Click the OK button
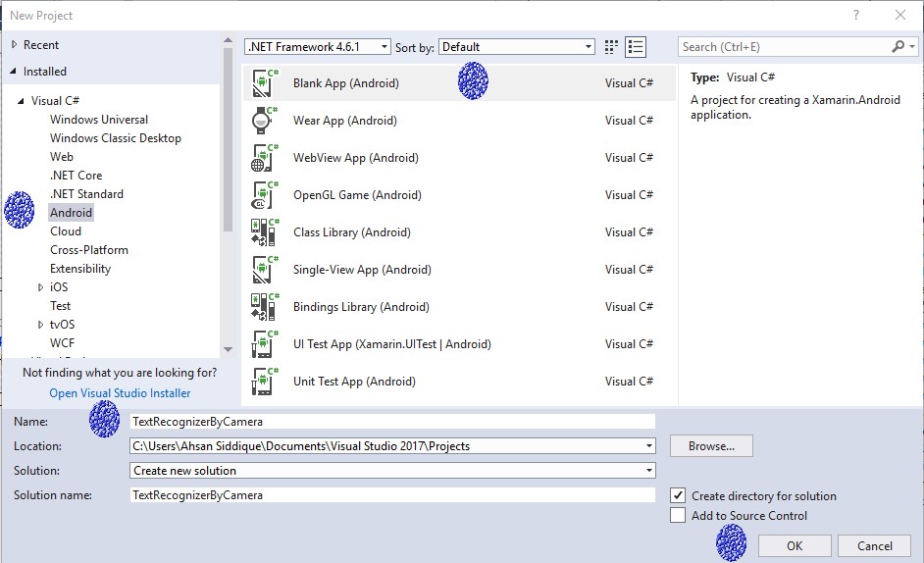 (x=795, y=546)
